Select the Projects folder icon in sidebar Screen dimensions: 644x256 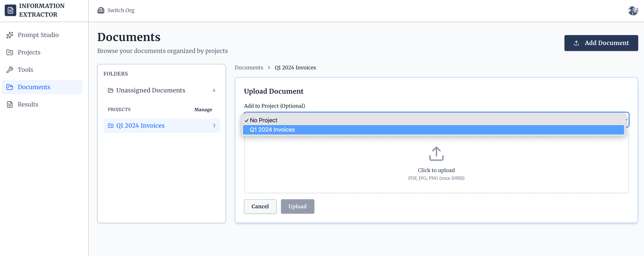pos(10,52)
